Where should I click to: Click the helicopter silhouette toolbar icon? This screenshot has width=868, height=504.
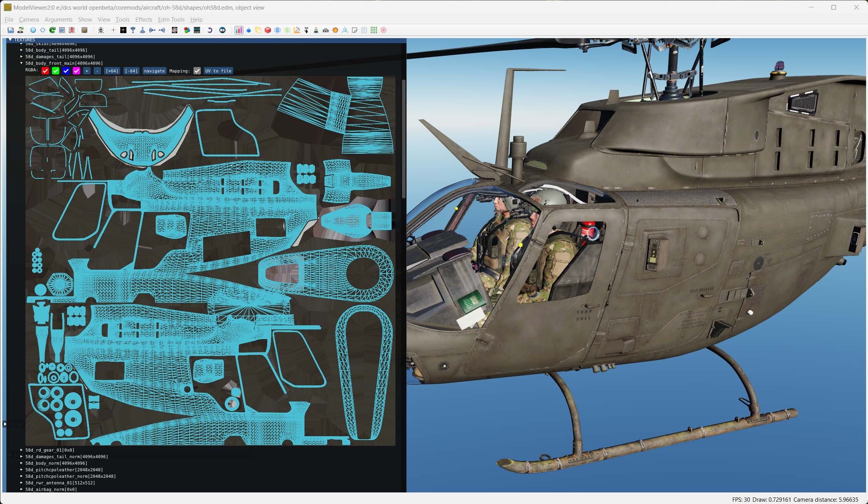tap(306, 30)
